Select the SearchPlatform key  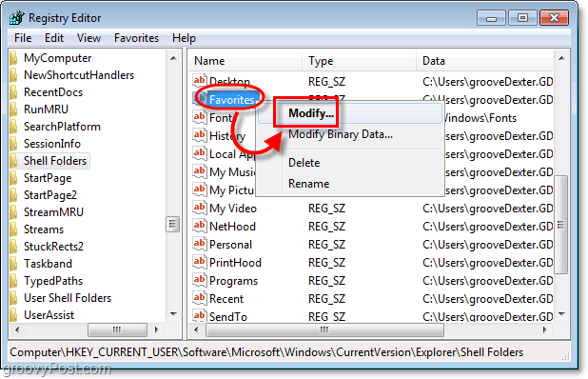(x=62, y=127)
